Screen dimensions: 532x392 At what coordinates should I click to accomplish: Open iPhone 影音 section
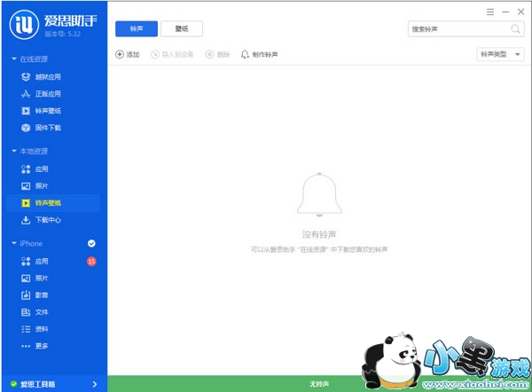point(41,295)
